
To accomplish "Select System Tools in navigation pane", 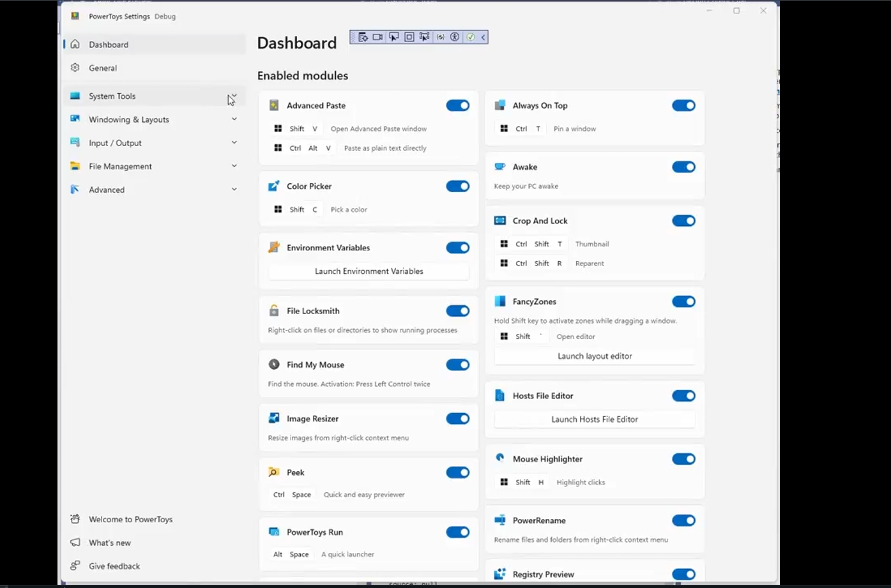I will (x=155, y=96).
